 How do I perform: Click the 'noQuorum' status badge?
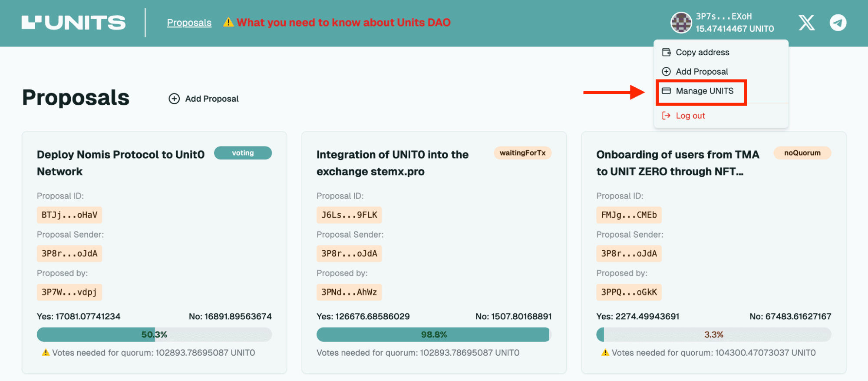coord(802,153)
